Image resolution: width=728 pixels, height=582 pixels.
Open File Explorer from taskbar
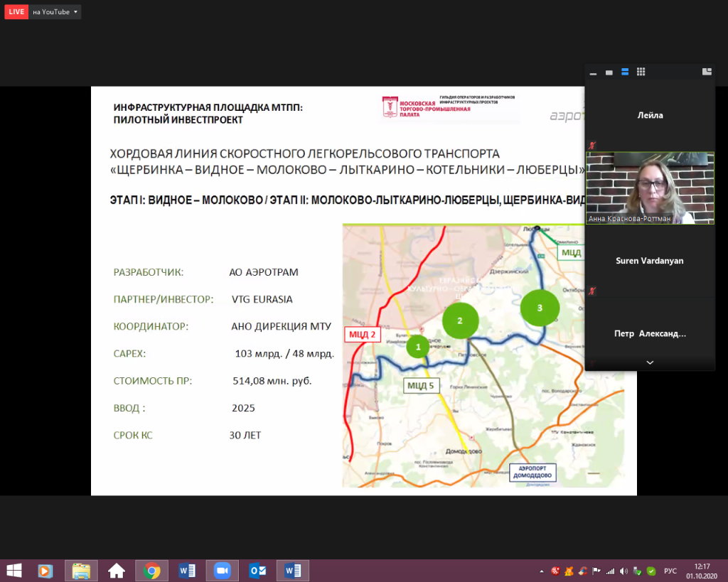click(81, 571)
